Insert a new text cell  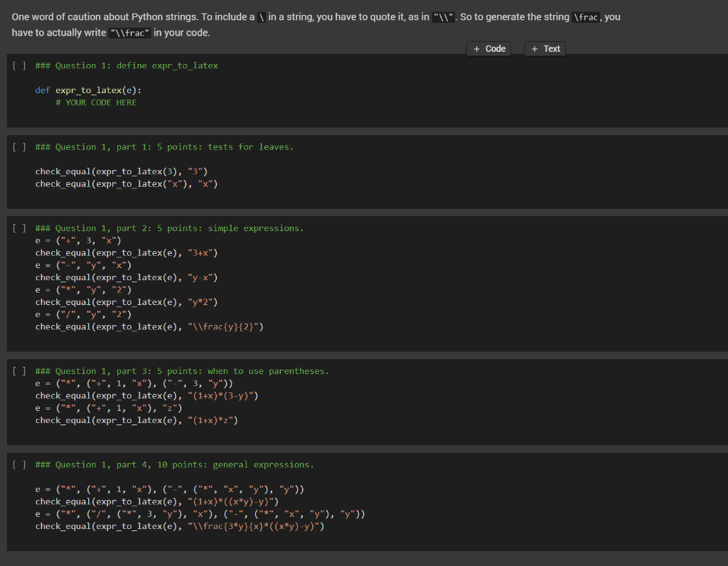(545, 48)
